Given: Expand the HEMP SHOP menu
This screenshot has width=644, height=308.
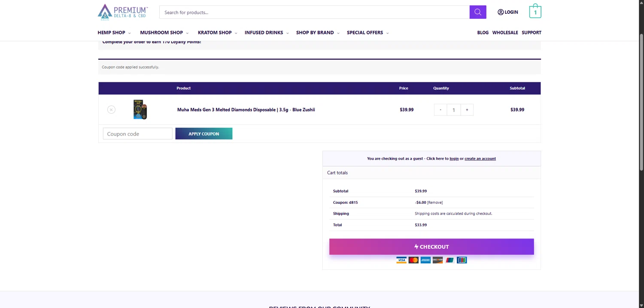Looking at the screenshot, I should [114, 33].
